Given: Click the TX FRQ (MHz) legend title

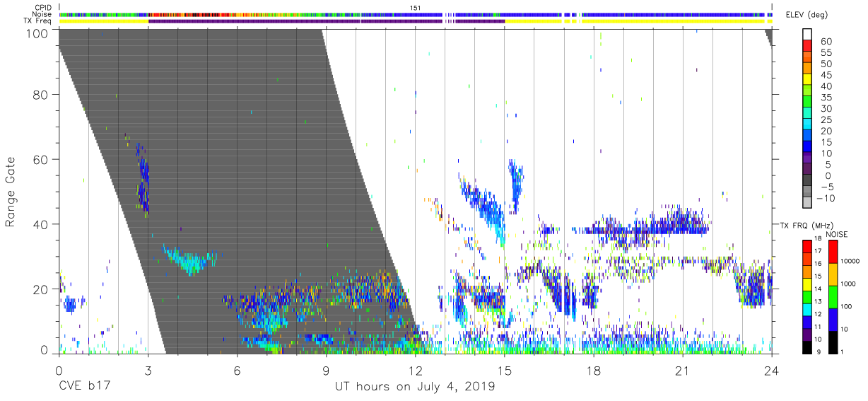Looking at the screenshot, I should [802, 225].
